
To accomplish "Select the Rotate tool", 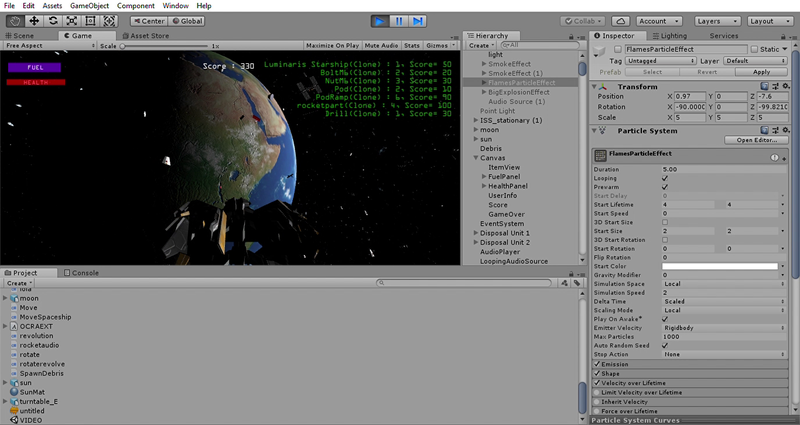I will (x=53, y=20).
